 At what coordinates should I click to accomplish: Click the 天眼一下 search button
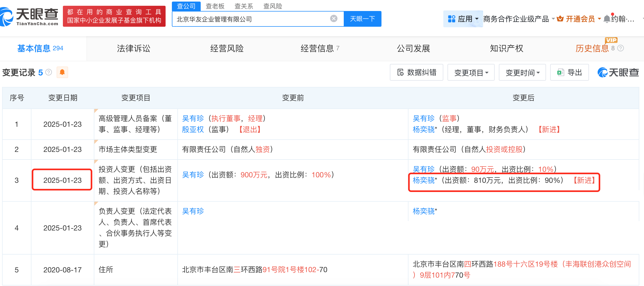point(362,19)
